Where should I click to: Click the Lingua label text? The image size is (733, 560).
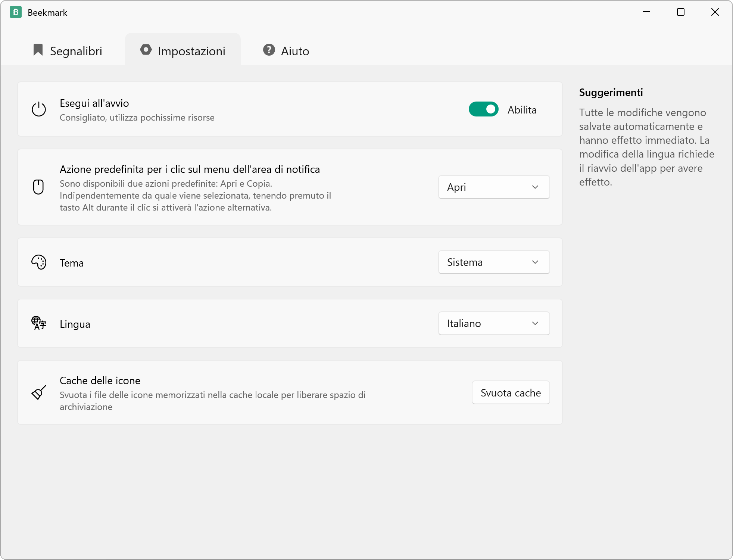(75, 324)
